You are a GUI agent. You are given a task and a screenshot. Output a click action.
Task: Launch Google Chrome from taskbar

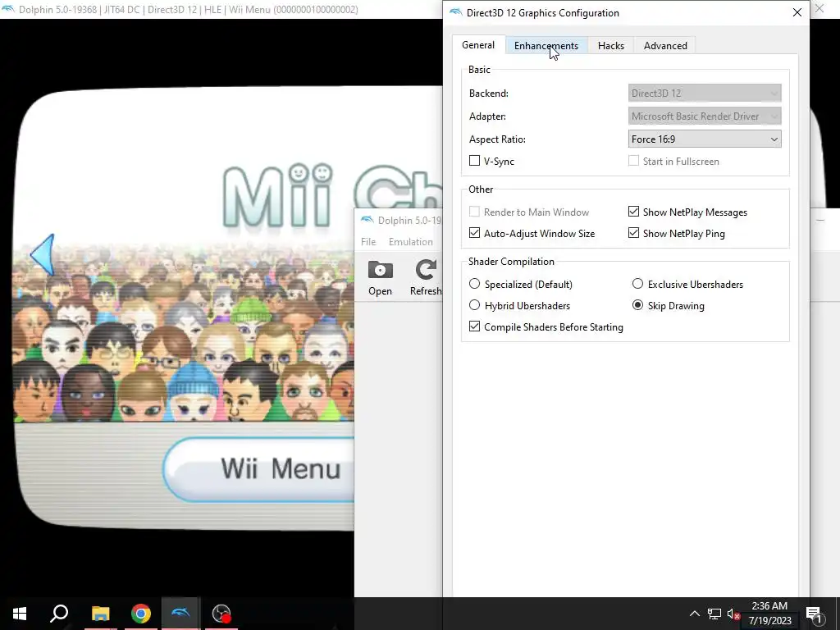click(141, 614)
